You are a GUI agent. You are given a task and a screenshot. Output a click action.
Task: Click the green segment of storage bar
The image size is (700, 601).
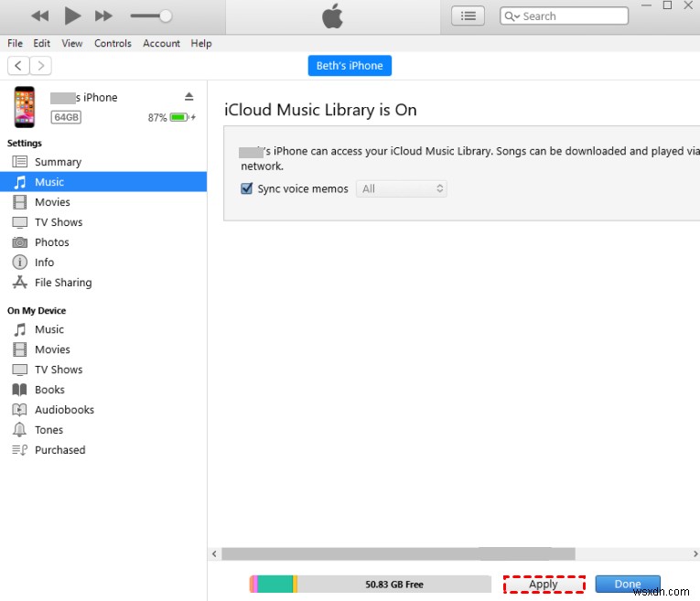[275, 584]
